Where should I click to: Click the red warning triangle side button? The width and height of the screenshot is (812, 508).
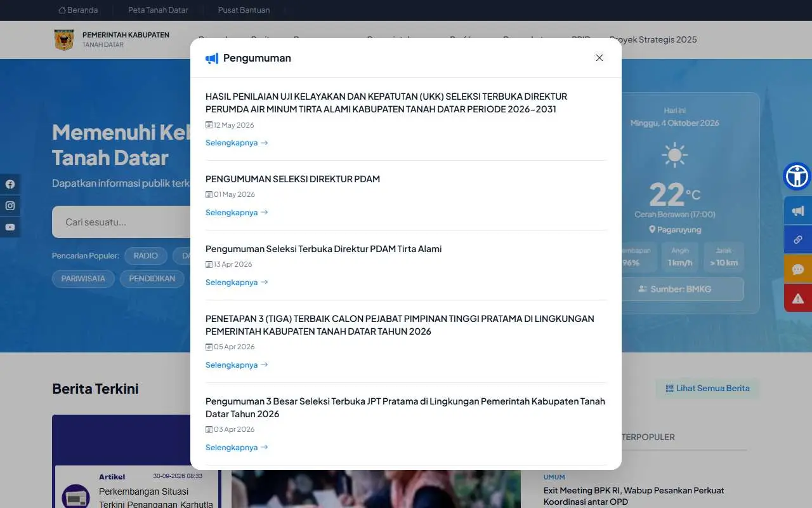(798, 298)
